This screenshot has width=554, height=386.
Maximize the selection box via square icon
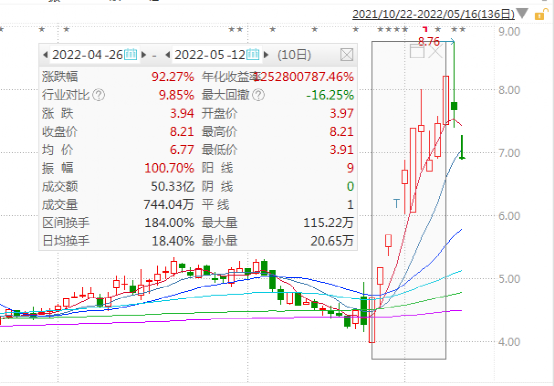coord(417,51)
